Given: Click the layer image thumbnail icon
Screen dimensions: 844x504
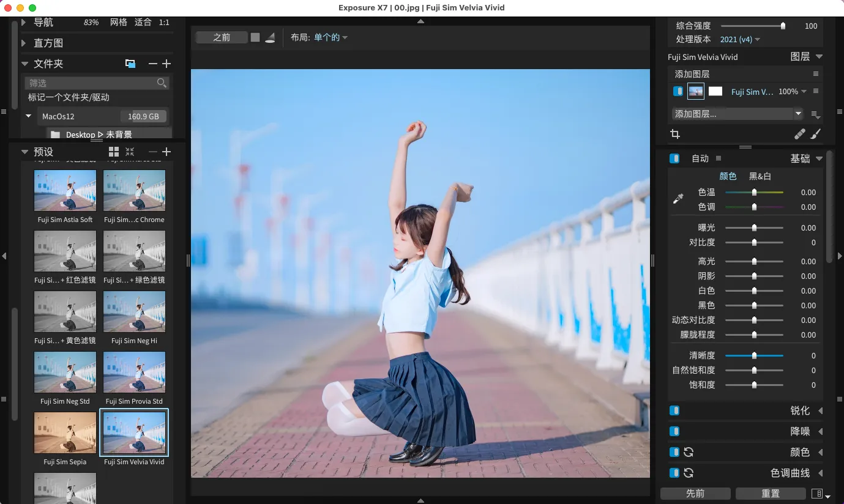Looking at the screenshot, I should click(x=696, y=91).
